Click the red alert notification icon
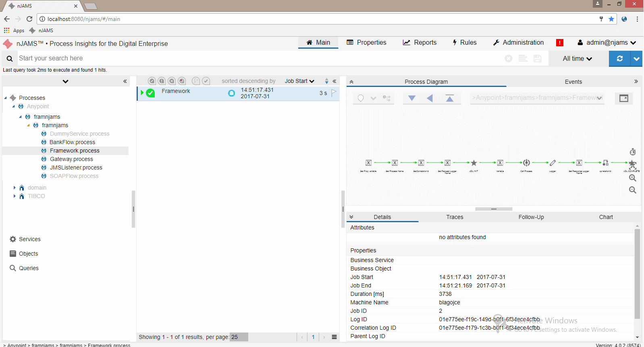The width and height of the screenshot is (644, 347). (560, 43)
